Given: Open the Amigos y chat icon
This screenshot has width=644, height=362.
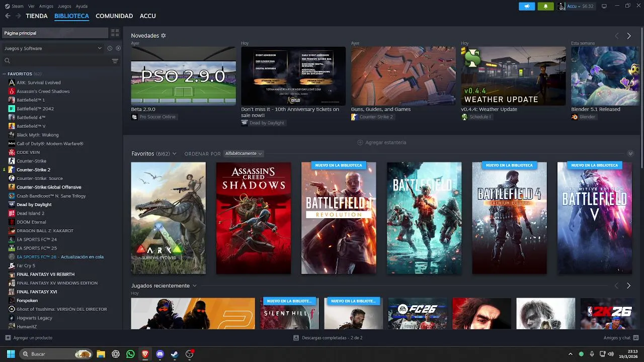Looking at the screenshot, I should click(x=636, y=338).
